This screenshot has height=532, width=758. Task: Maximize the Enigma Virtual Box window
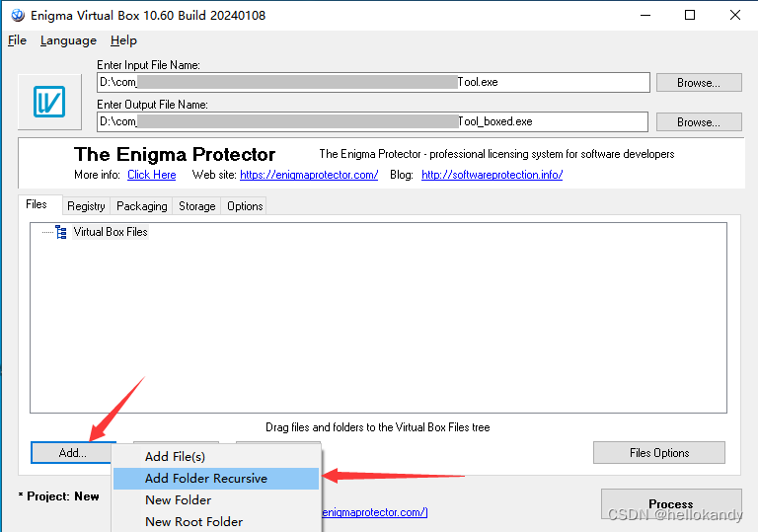(x=690, y=15)
